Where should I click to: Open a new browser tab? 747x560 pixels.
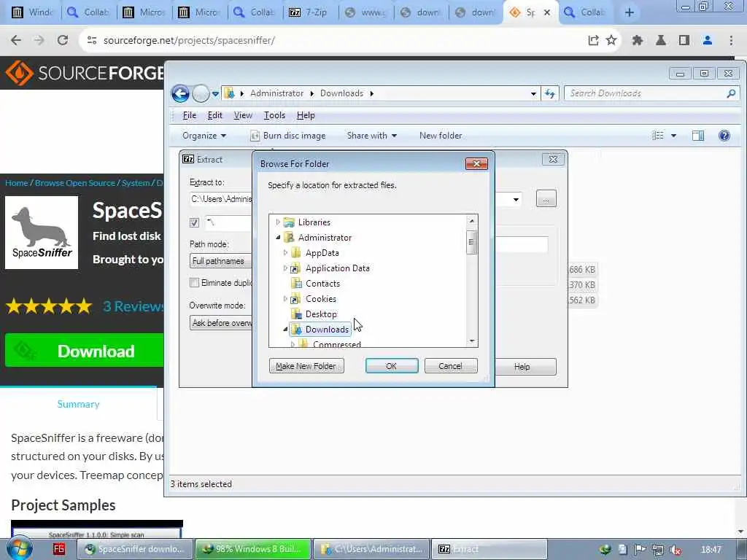tap(630, 12)
